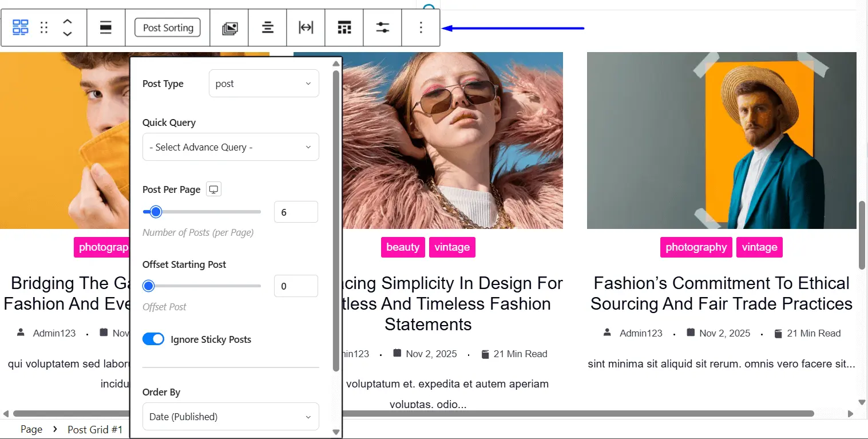Open the Post Sorting panel

(x=167, y=27)
